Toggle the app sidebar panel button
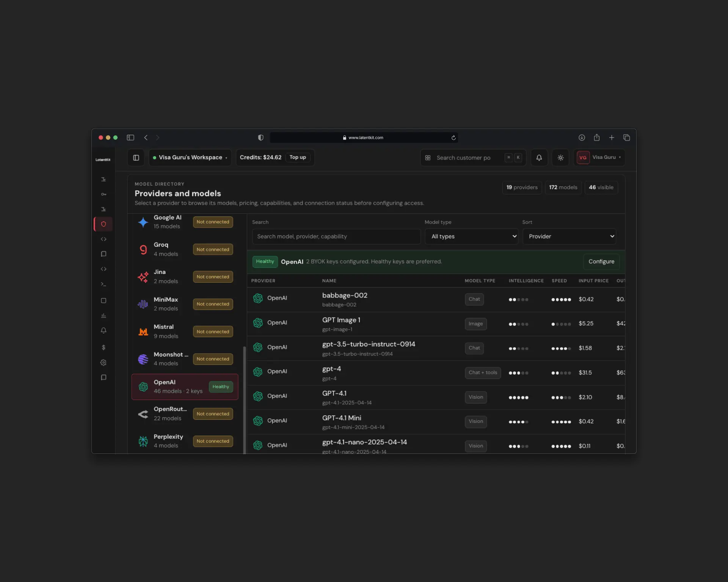 point(136,158)
